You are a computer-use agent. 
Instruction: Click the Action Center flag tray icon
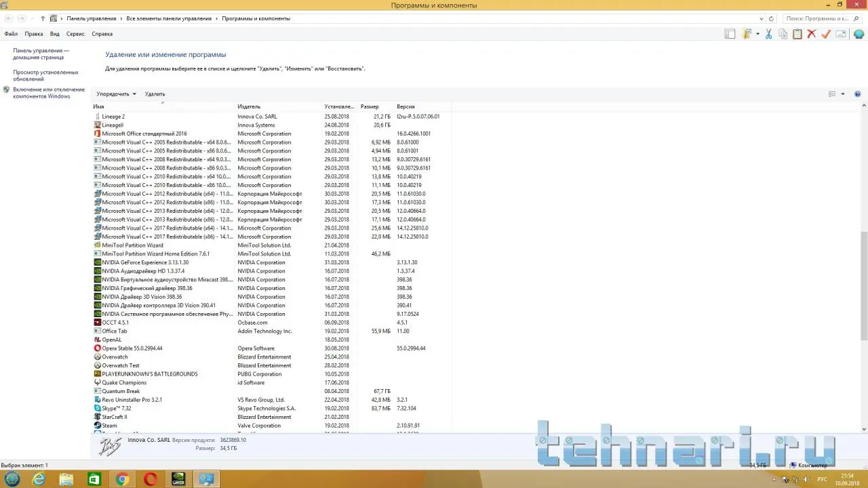[x=785, y=479]
